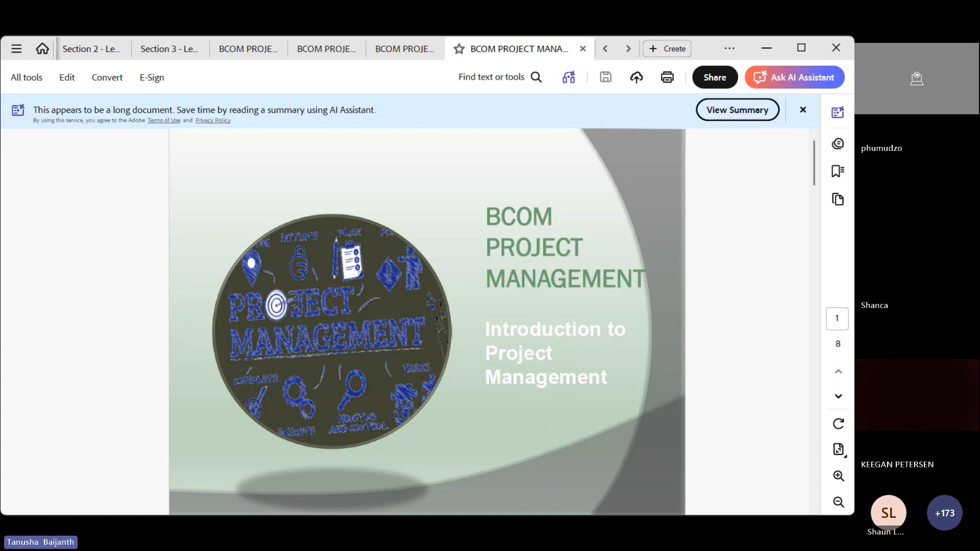
Task: Upload the file via the cloud icon
Action: 636,77
